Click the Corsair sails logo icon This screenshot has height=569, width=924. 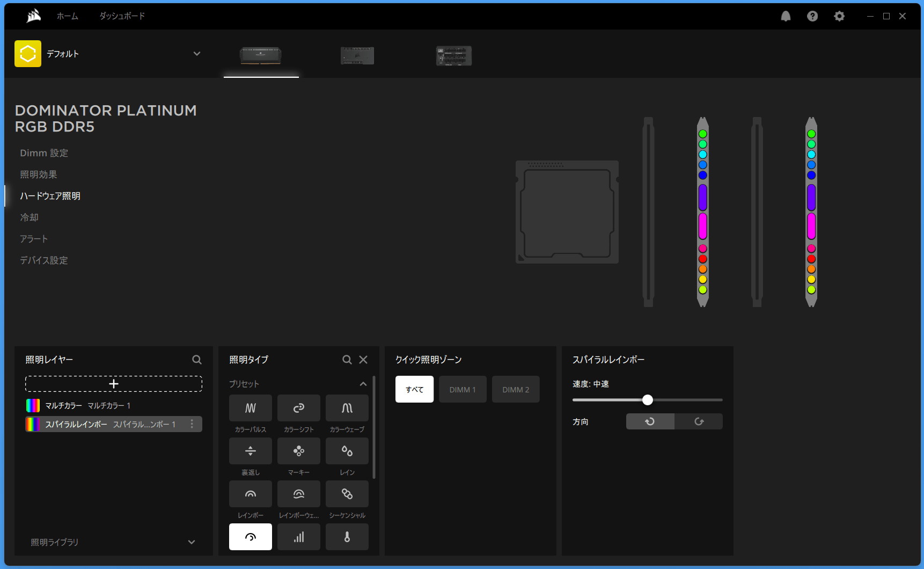(x=33, y=16)
